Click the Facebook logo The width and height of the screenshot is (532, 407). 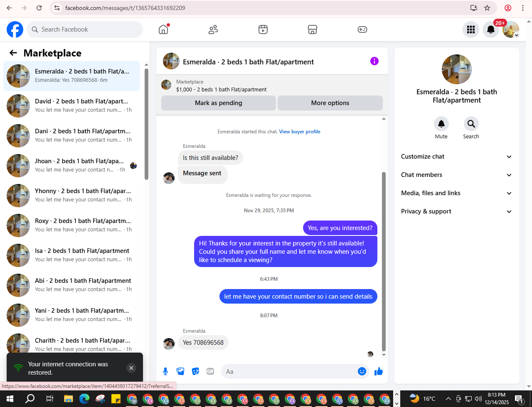point(15,29)
